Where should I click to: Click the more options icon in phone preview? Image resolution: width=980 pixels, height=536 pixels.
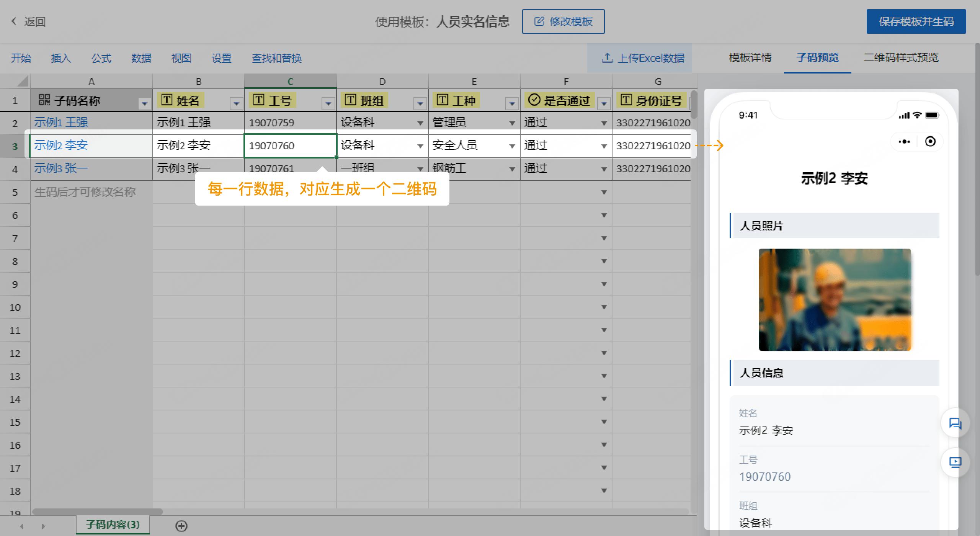coord(905,141)
